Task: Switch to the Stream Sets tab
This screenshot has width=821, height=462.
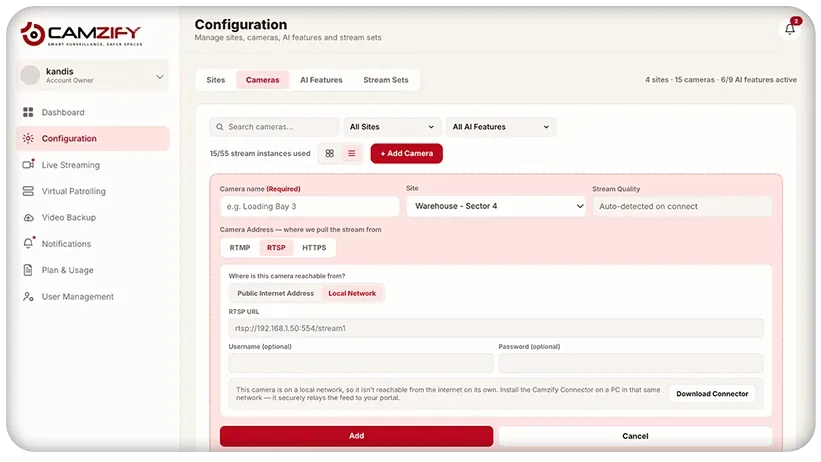Action: pyautogui.click(x=386, y=80)
